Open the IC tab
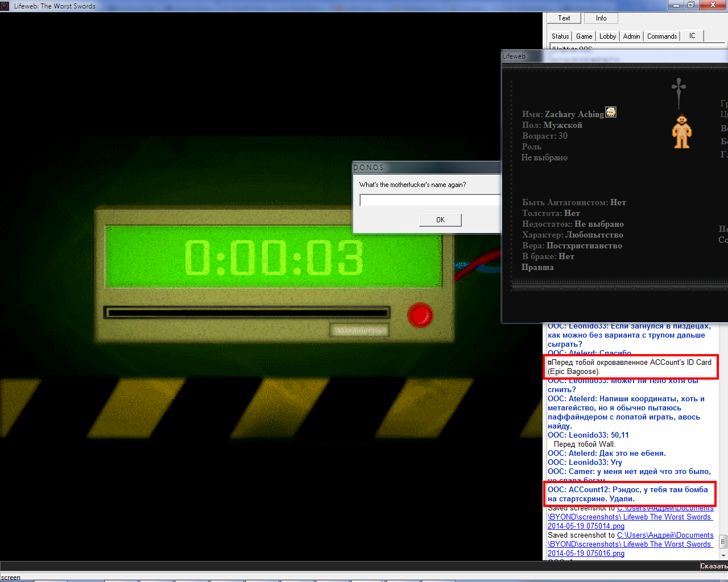 pos(692,36)
